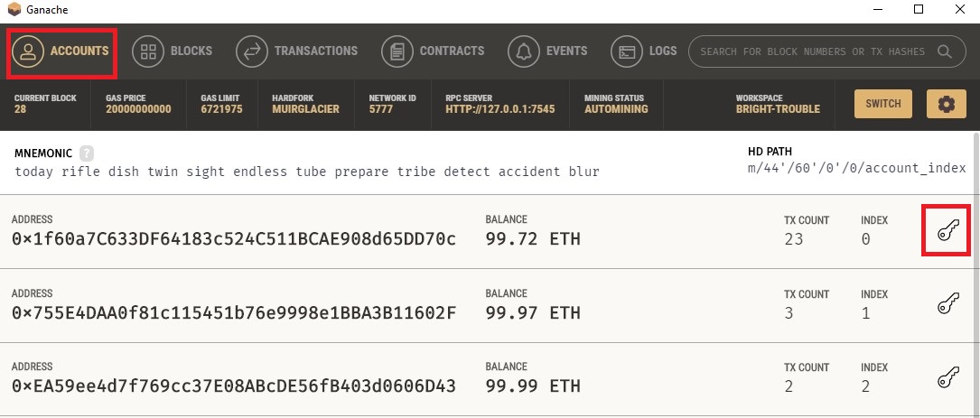Click the Blocks grid icon

148,51
